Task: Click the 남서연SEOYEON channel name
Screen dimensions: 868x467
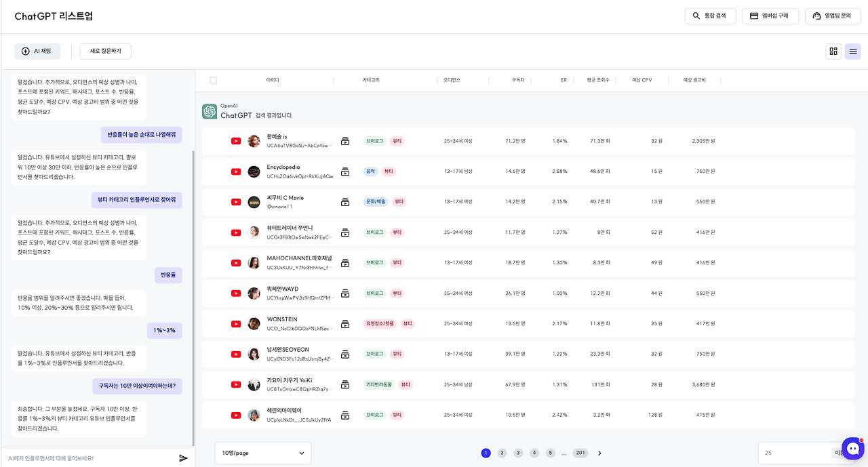Action: pos(287,350)
